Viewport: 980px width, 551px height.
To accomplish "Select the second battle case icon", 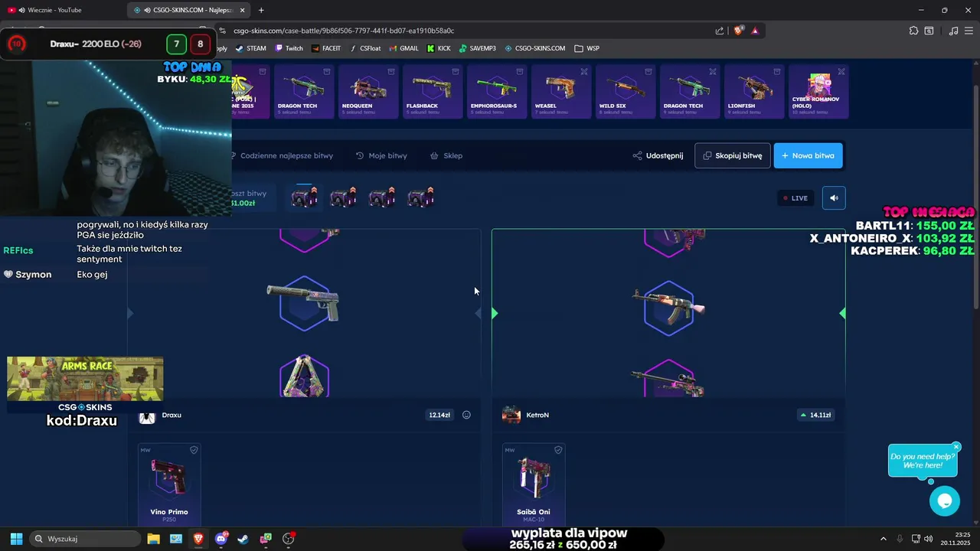I will pos(343,197).
